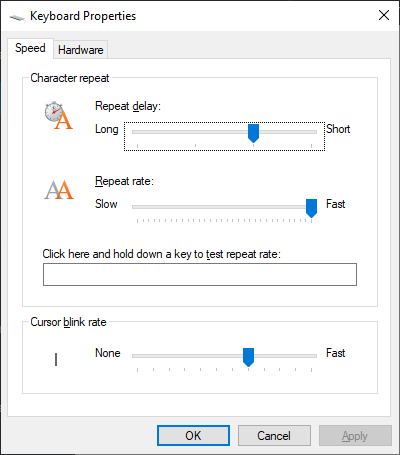The image size is (400, 455).
Task: Switch to the Hardware tab
Action: point(81,50)
